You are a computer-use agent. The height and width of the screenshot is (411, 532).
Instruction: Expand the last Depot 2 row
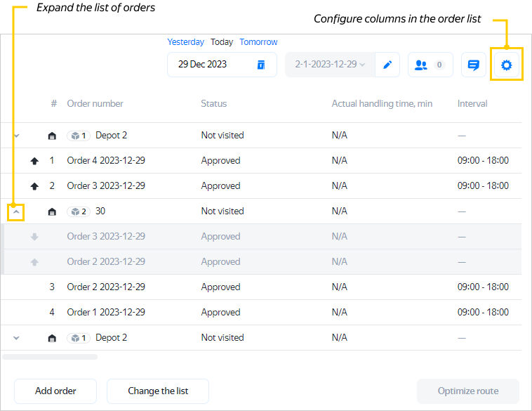point(17,338)
